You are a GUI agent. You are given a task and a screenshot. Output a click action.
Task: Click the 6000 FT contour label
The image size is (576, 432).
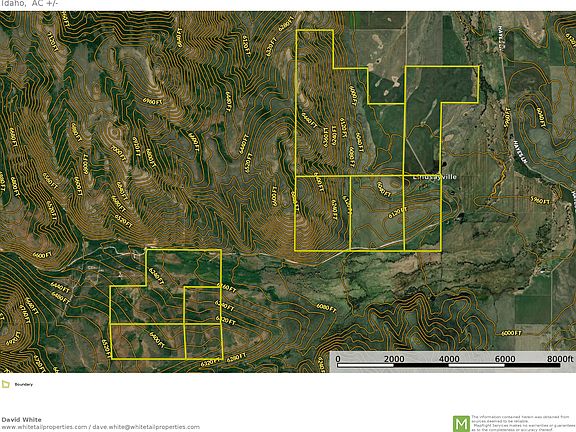click(511, 333)
